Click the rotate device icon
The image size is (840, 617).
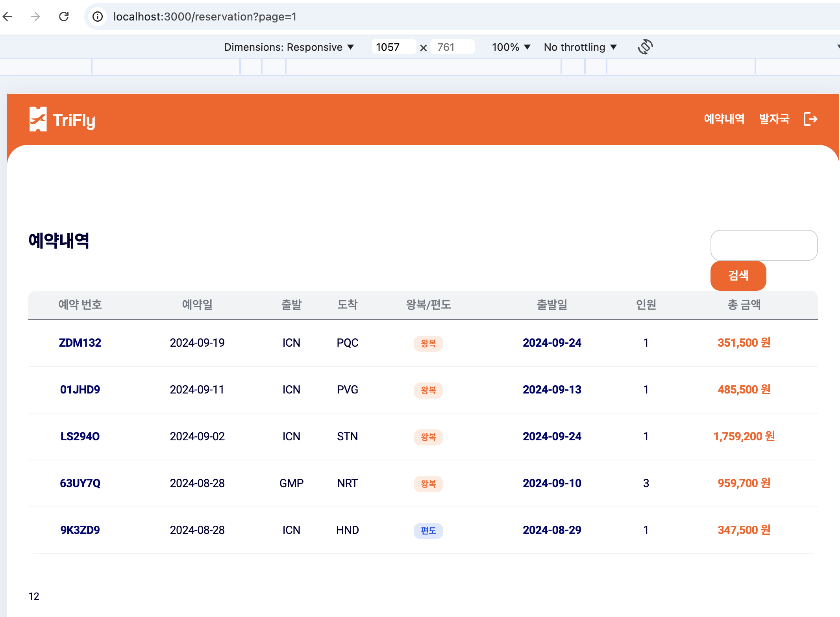(x=645, y=47)
